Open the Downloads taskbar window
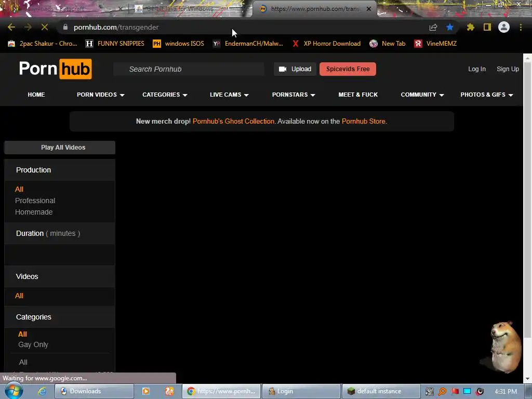The image size is (532, 399). [x=94, y=391]
